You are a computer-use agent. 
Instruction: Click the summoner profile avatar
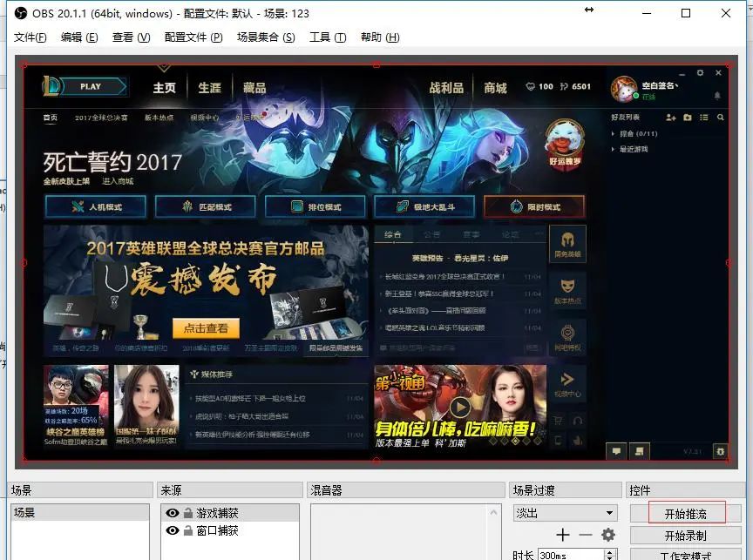click(x=624, y=89)
